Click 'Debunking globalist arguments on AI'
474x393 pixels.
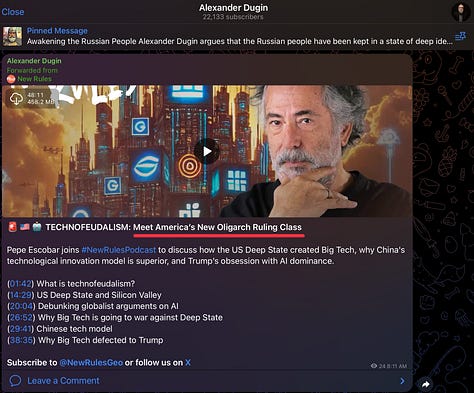[x=108, y=306]
